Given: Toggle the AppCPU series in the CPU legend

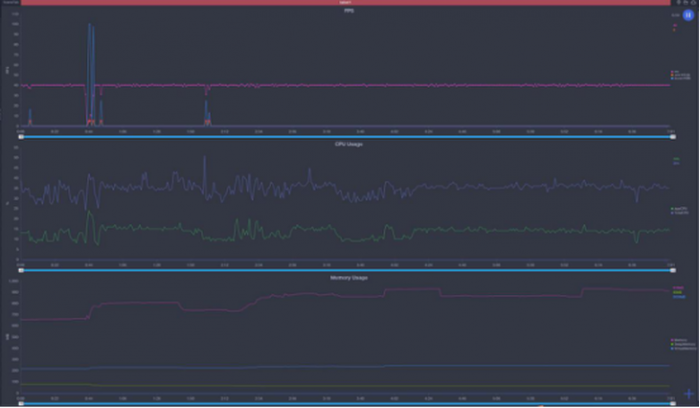Looking at the screenshot, I should [676, 208].
